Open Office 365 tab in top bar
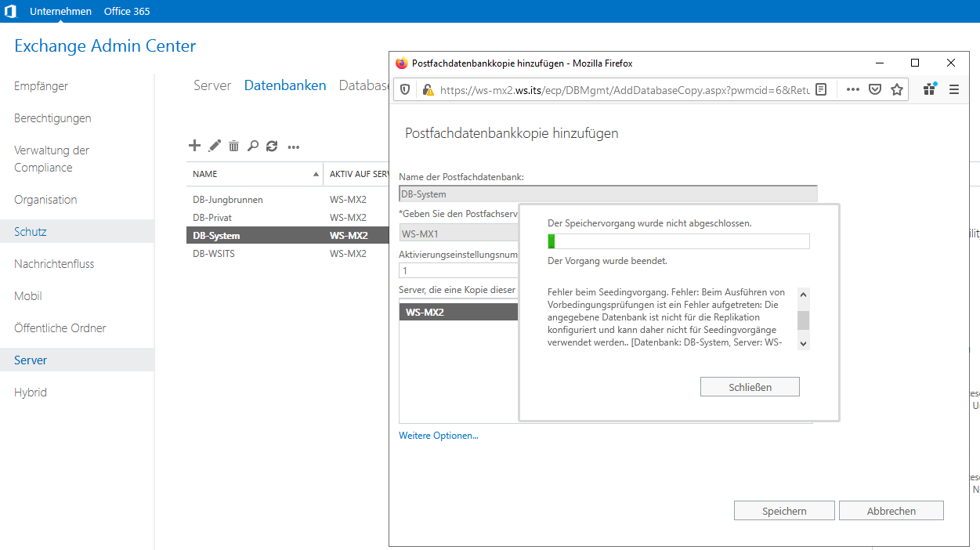 click(x=127, y=11)
